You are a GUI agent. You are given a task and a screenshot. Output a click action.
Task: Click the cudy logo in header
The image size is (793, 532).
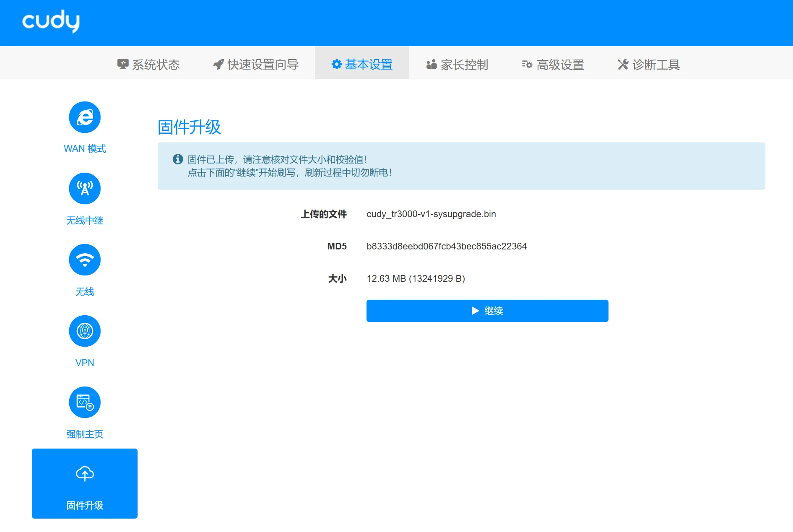point(51,21)
